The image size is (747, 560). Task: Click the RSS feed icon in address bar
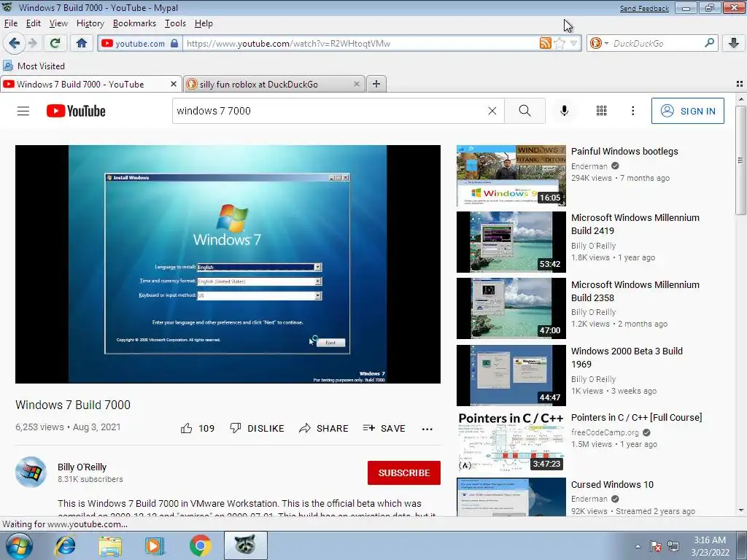point(546,43)
